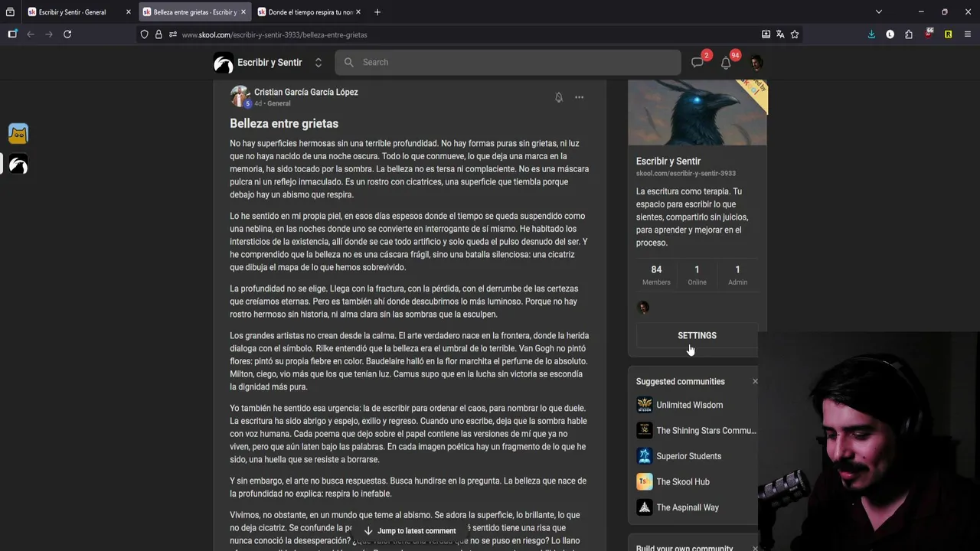The width and height of the screenshot is (980, 551).
Task: Click the Search input field
Action: pos(508,62)
